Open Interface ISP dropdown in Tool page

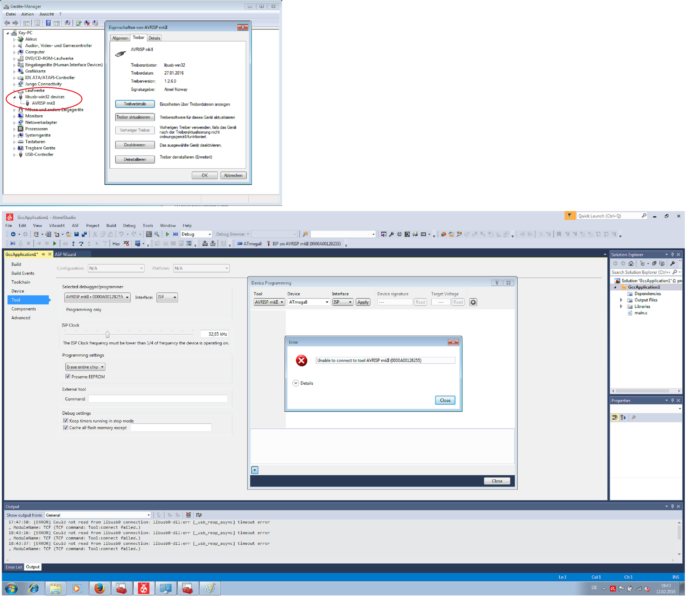pos(167,297)
